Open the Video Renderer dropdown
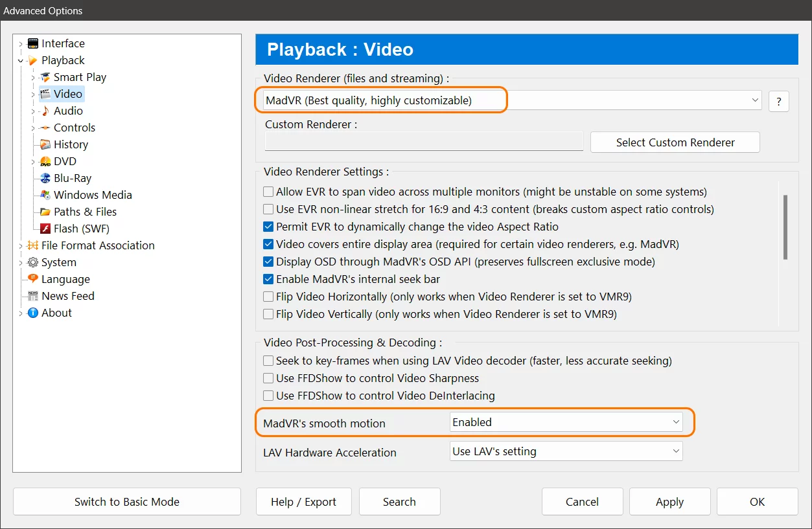 pos(513,100)
